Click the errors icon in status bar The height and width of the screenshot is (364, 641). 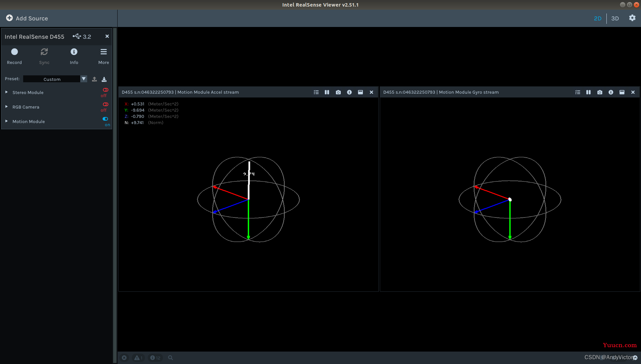point(124,358)
